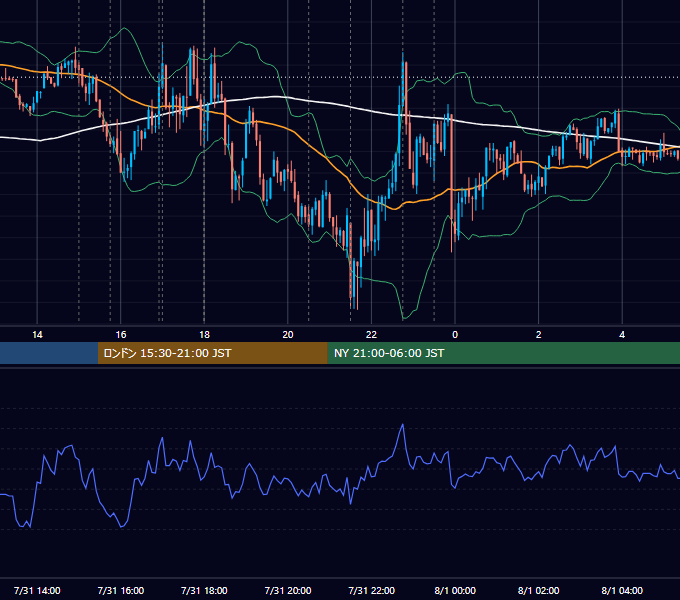Click the 7/31 18:00 label on oscillator axis
The width and height of the screenshot is (680, 600).
coord(204,590)
